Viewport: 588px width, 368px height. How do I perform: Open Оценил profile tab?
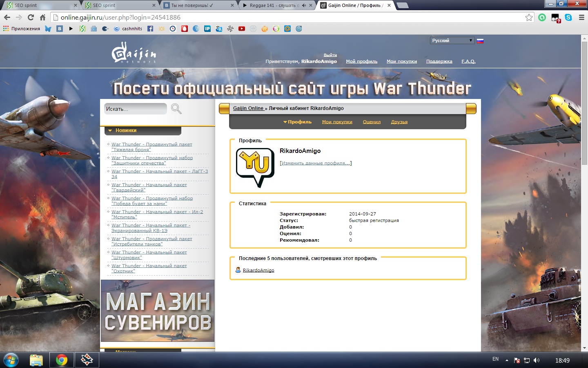(x=372, y=122)
